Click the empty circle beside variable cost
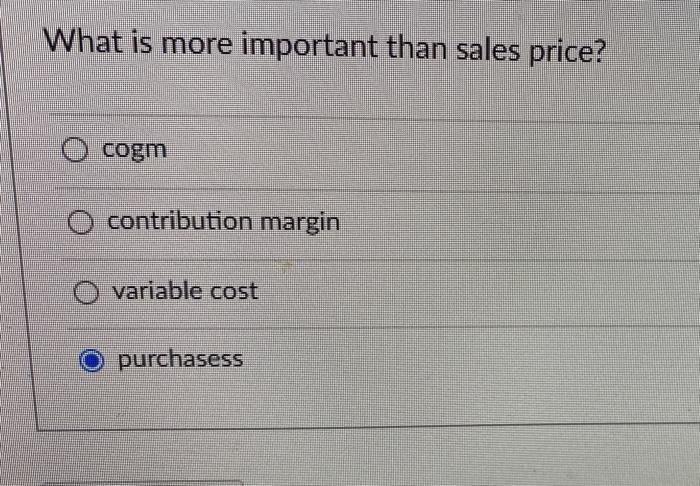This screenshot has height=486, width=700. tap(86, 292)
